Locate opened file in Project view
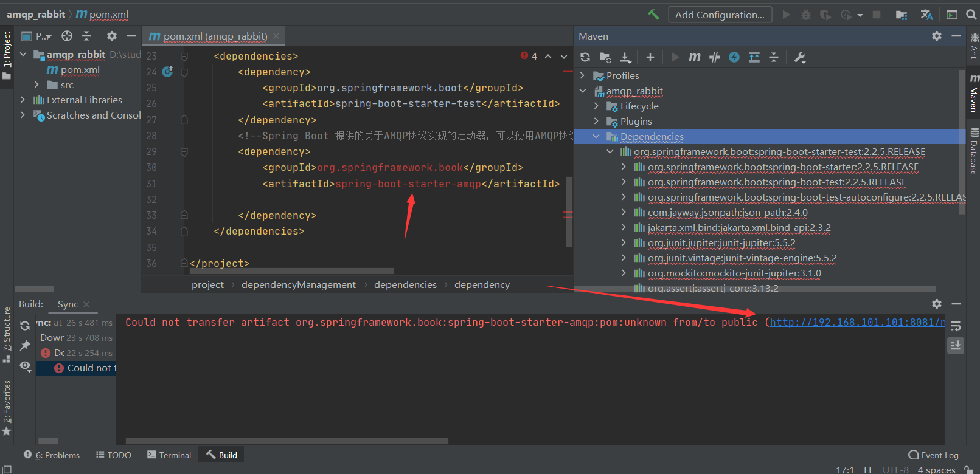The height and width of the screenshot is (474, 980). click(67, 36)
